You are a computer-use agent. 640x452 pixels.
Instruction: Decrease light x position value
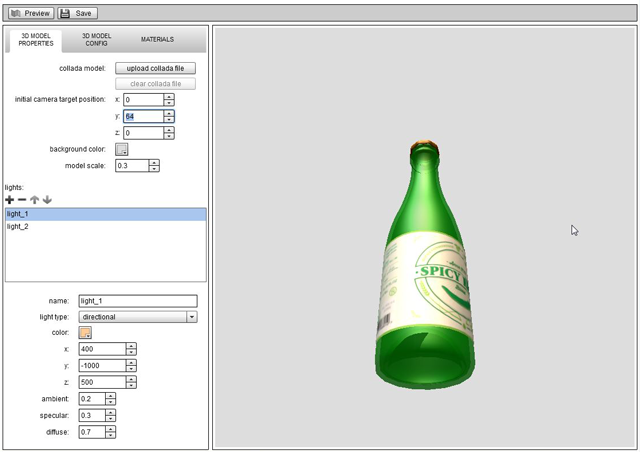point(131,352)
